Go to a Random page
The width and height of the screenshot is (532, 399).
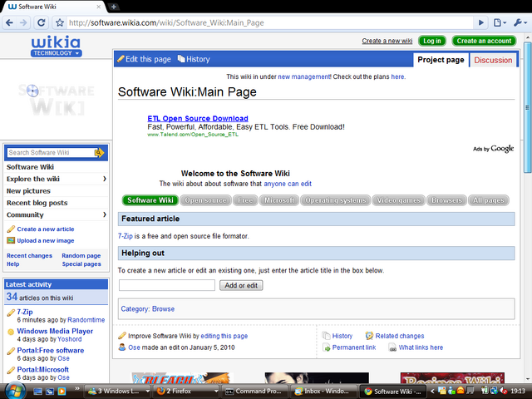[x=81, y=255]
